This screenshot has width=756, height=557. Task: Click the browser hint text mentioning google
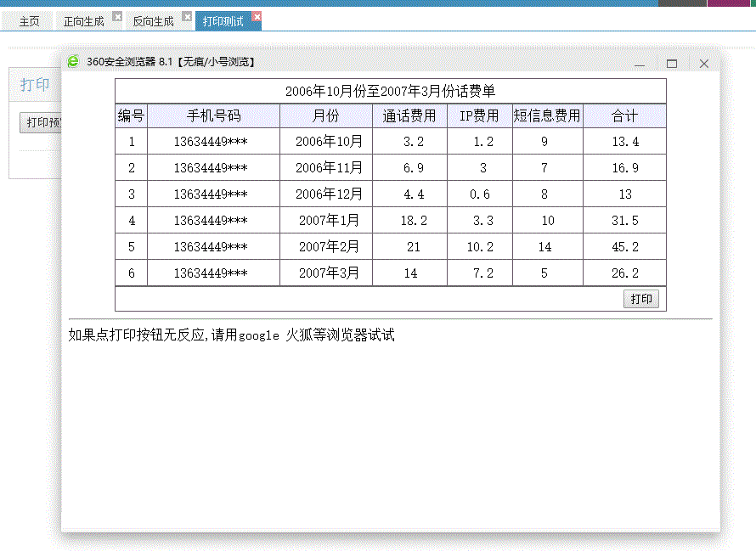point(231,335)
